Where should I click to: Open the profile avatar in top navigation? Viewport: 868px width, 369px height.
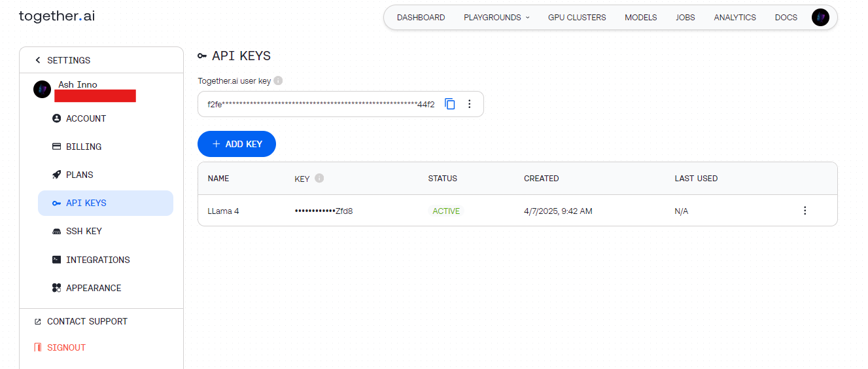pyautogui.click(x=820, y=18)
